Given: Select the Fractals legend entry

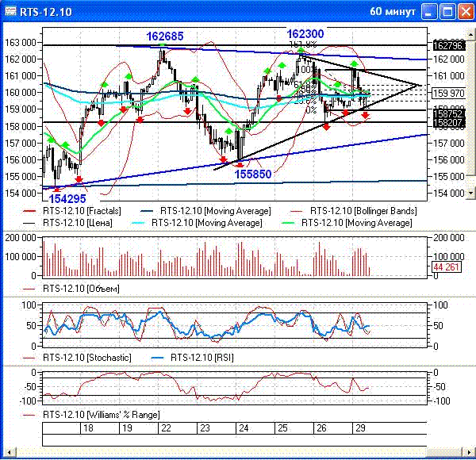Looking at the screenshot, I should (72, 211).
